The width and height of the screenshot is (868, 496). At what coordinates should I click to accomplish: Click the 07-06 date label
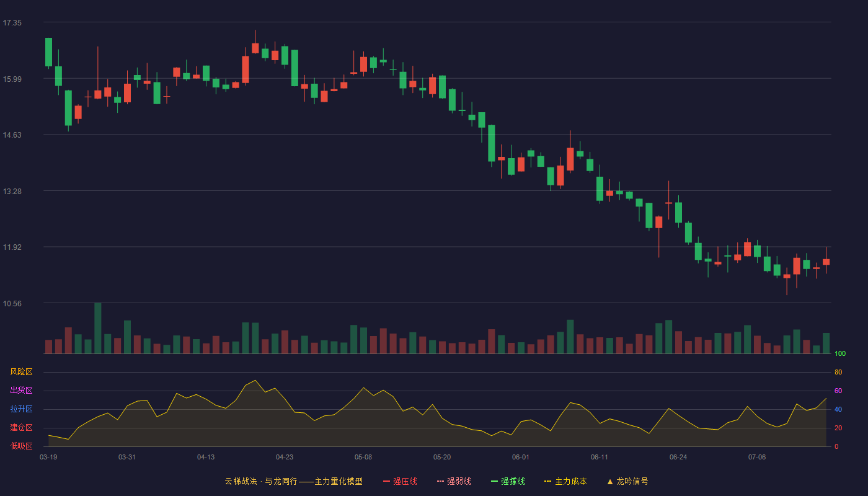(x=757, y=457)
